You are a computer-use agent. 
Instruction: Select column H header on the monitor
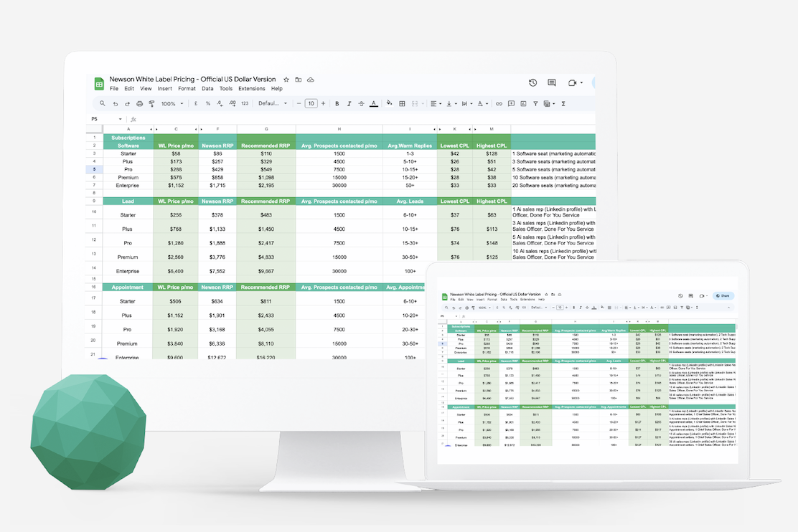tap(339, 129)
